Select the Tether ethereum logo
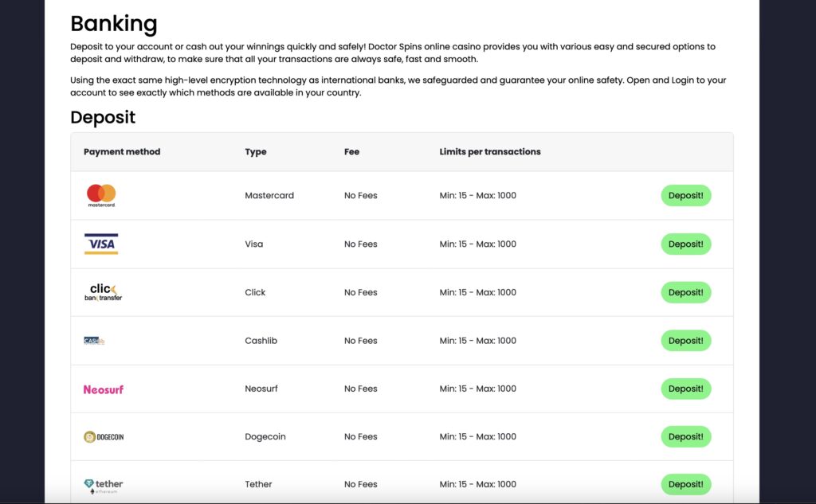Image resolution: width=816 pixels, height=504 pixels. [x=104, y=485]
